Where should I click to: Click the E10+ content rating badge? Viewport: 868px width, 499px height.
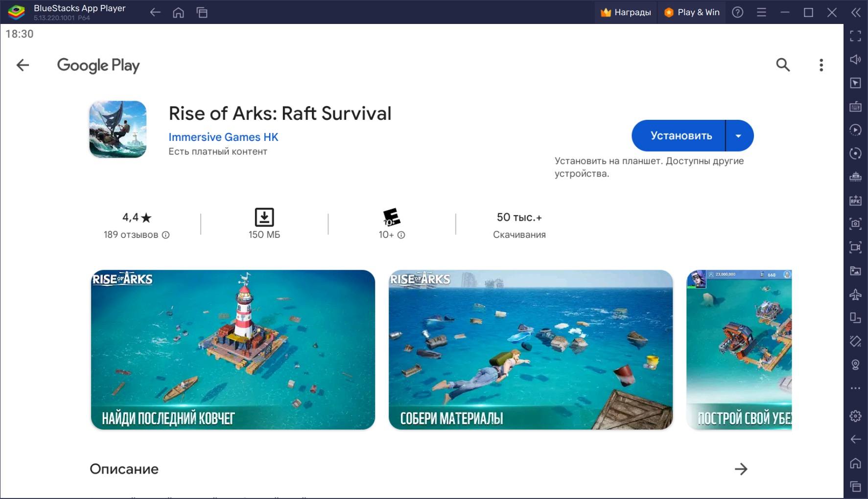[x=392, y=217]
